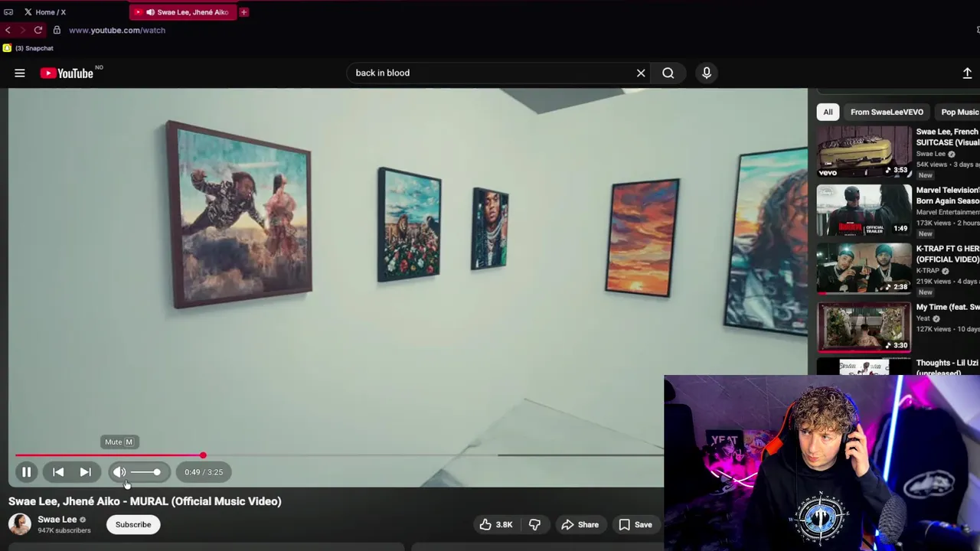
Task: Open the Swae Lee channel avatar
Action: coord(20,524)
